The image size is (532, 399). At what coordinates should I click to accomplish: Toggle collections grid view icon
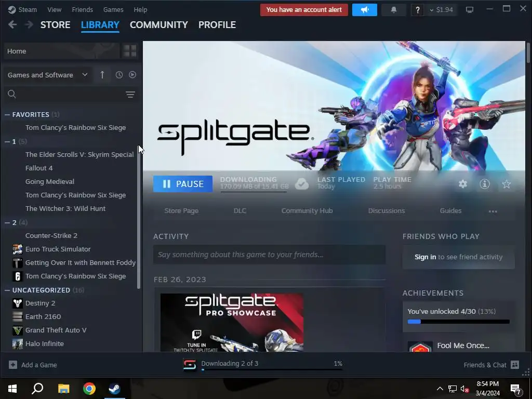(x=129, y=51)
